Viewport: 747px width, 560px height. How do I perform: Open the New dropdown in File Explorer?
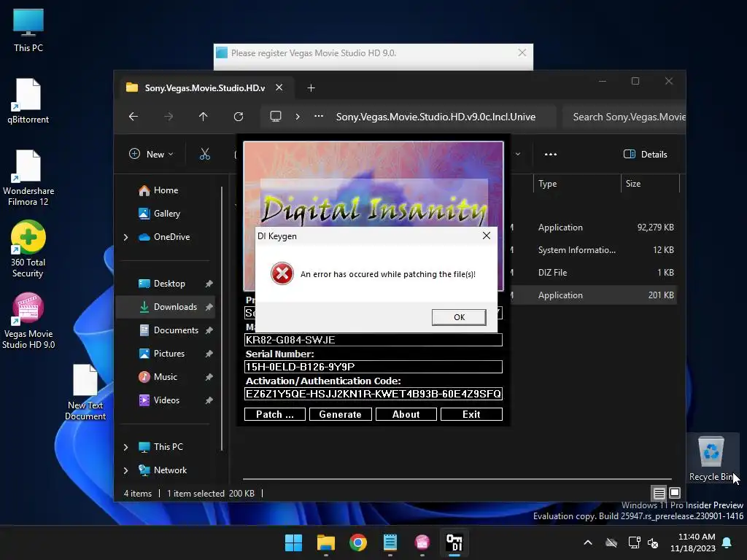click(152, 154)
